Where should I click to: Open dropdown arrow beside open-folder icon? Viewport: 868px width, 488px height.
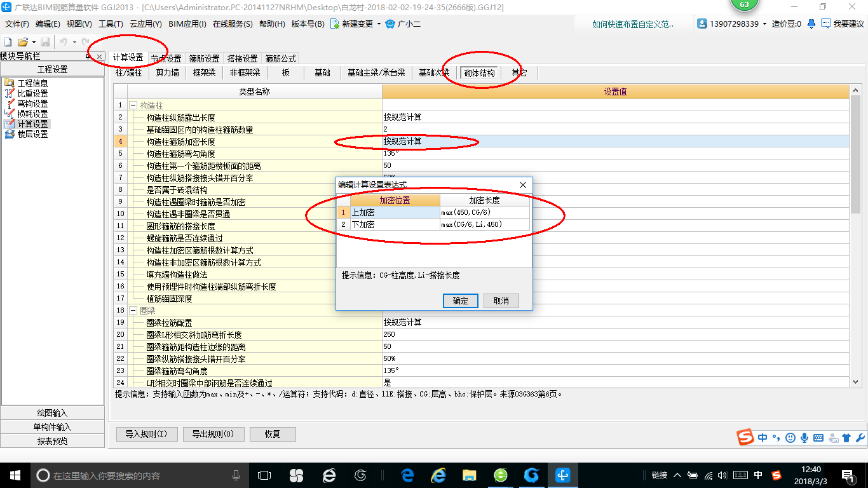[x=34, y=42]
